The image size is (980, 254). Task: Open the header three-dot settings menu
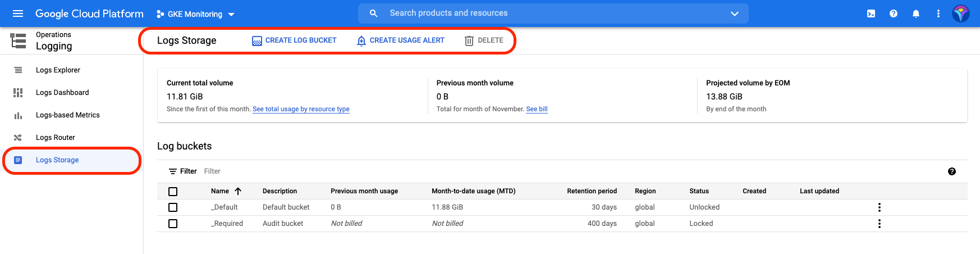(x=938, y=13)
